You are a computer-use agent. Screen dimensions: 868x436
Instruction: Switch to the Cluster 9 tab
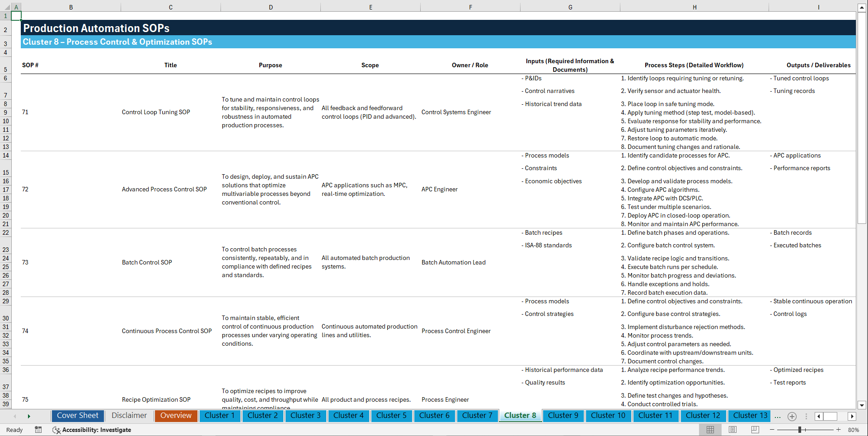coord(563,416)
